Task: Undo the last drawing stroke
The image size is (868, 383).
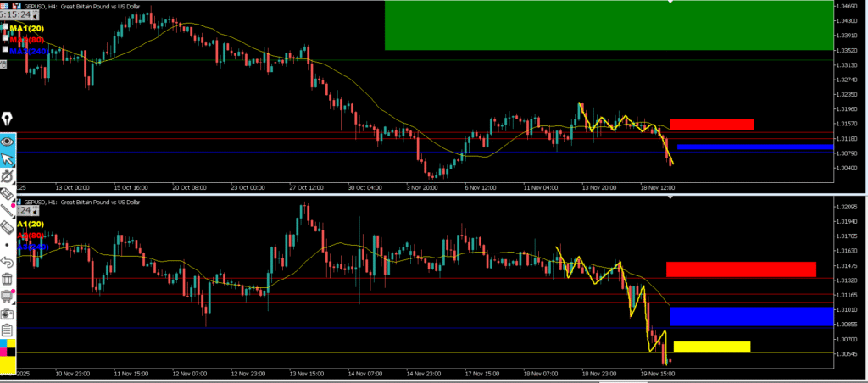Action: pyautogui.click(x=8, y=261)
